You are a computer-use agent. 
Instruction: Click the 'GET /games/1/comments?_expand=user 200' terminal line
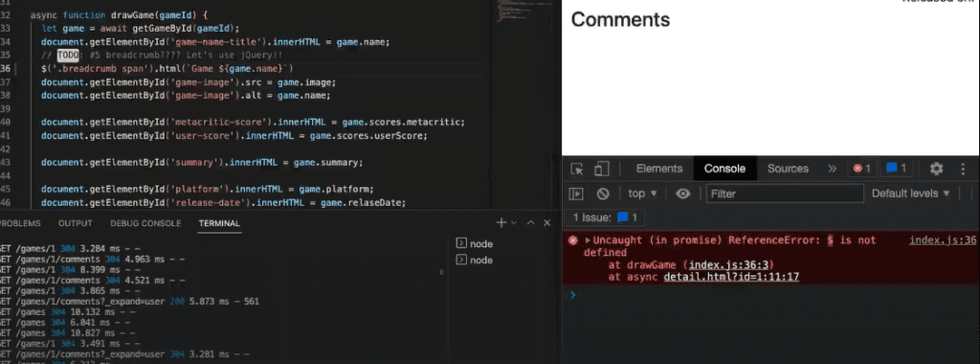(129, 302)
